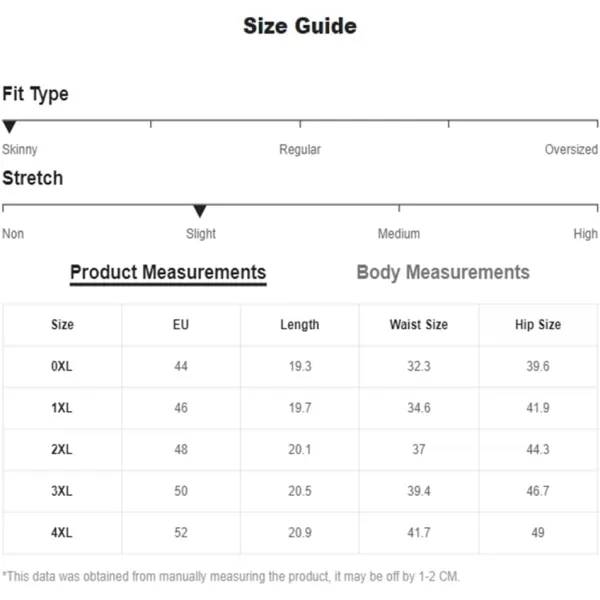Switch to the Body Measurements tab
The width and height of the screenshot is (600, 600).
[443, 273]
